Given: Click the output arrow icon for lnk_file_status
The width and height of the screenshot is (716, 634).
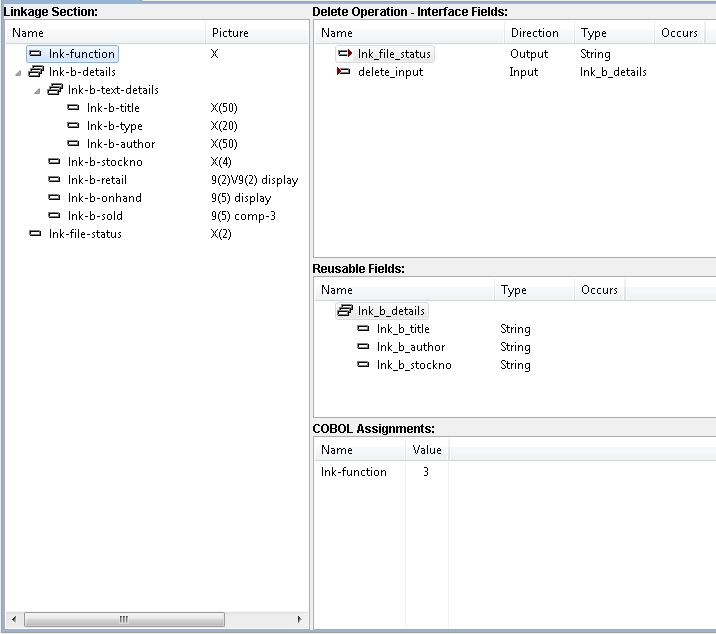Looking at the screenshot, I should point(345,54).
